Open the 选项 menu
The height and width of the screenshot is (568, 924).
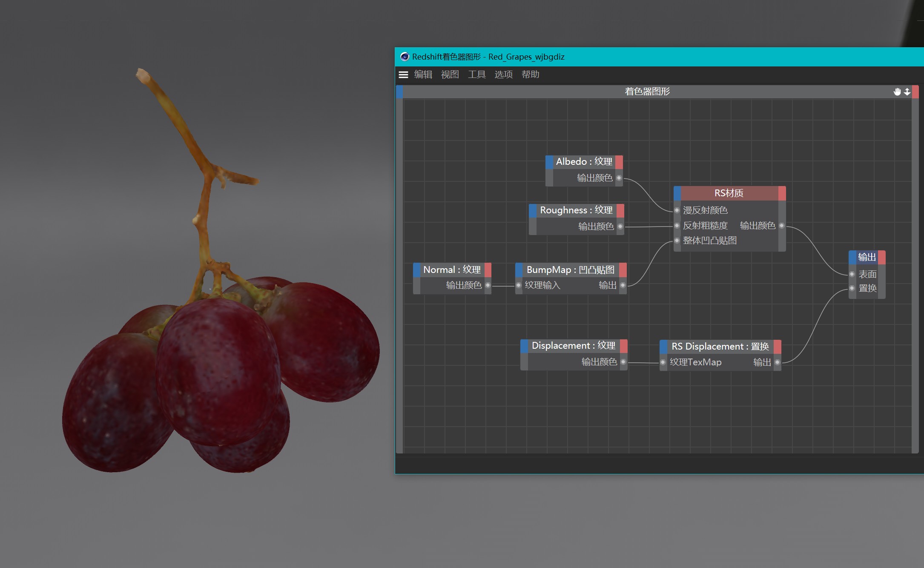[x=503, y=75]
